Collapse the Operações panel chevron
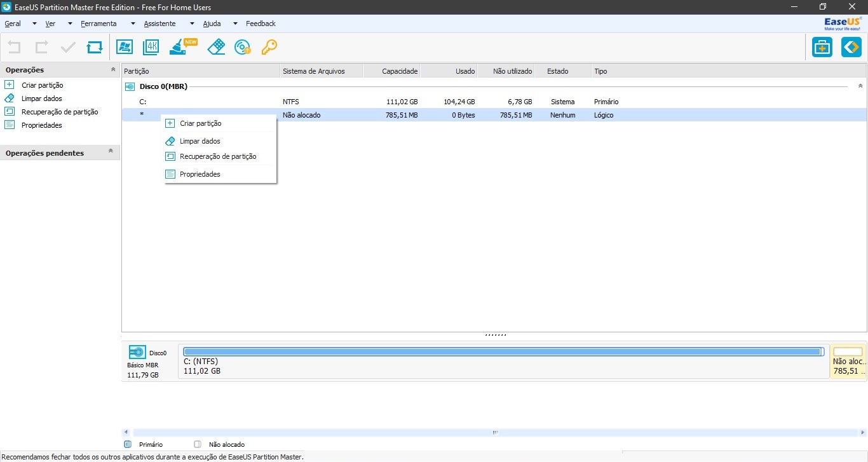 113,69
